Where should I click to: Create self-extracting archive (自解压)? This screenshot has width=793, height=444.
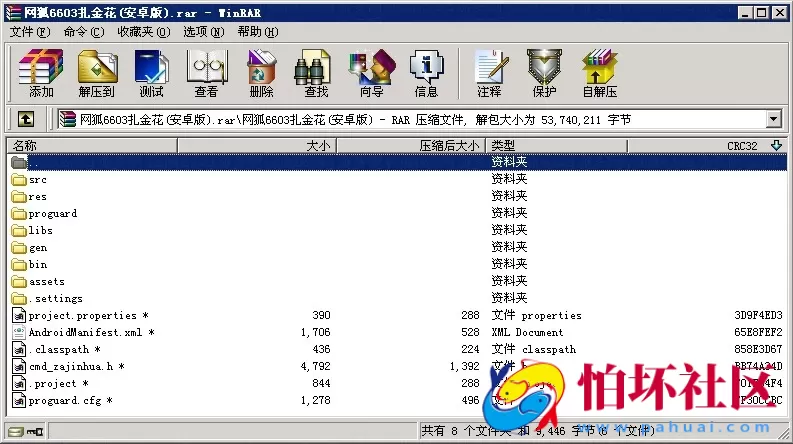tap(600, 73)
